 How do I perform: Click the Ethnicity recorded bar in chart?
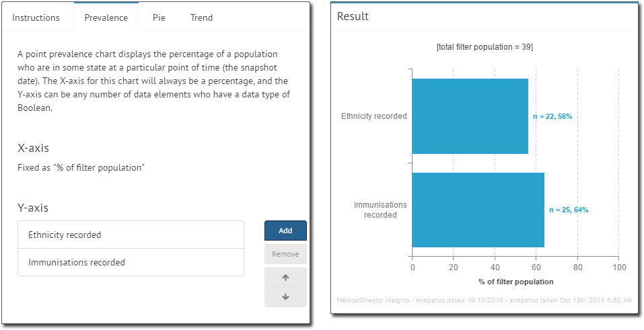coord(470,116)
